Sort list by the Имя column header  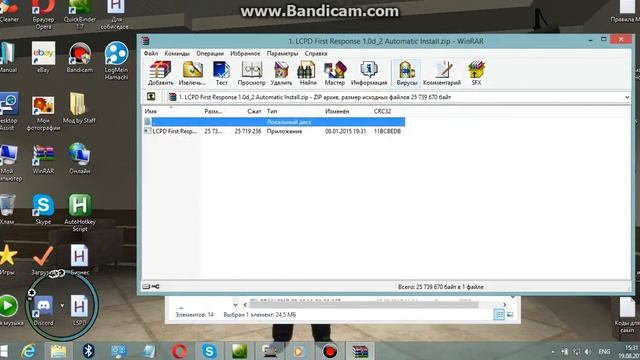[x=150, y=111]
